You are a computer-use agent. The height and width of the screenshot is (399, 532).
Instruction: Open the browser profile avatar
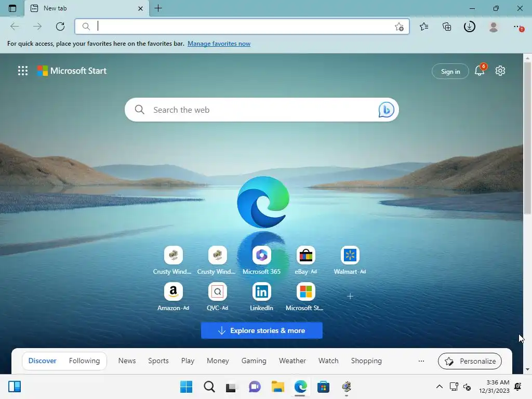tap(494, 27)
